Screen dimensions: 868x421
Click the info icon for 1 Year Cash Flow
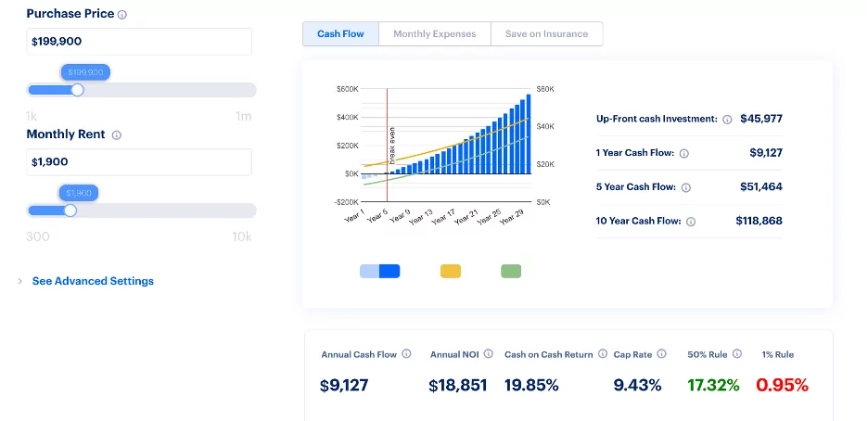point(683,154)
